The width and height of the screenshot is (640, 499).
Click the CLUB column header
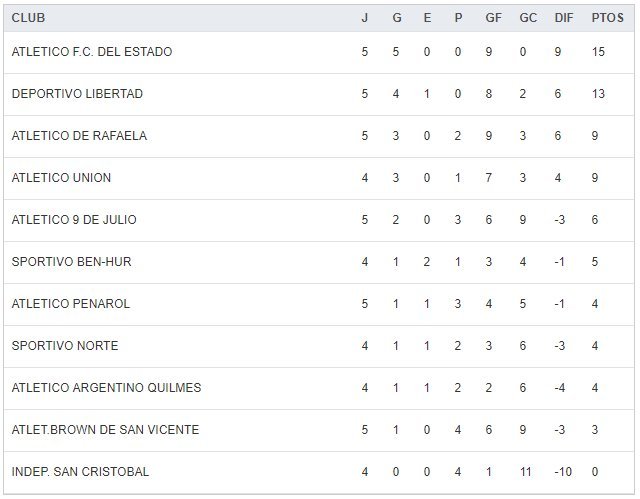click(x=28, y=18)
